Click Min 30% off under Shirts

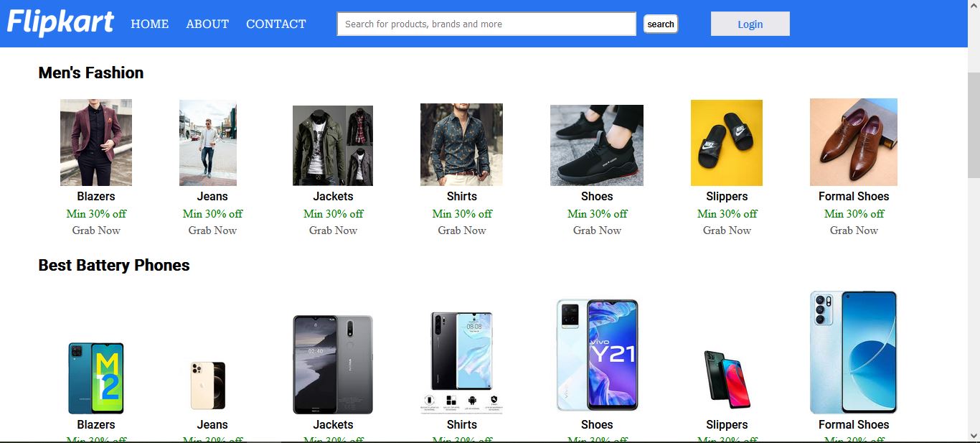coord(461,213)
